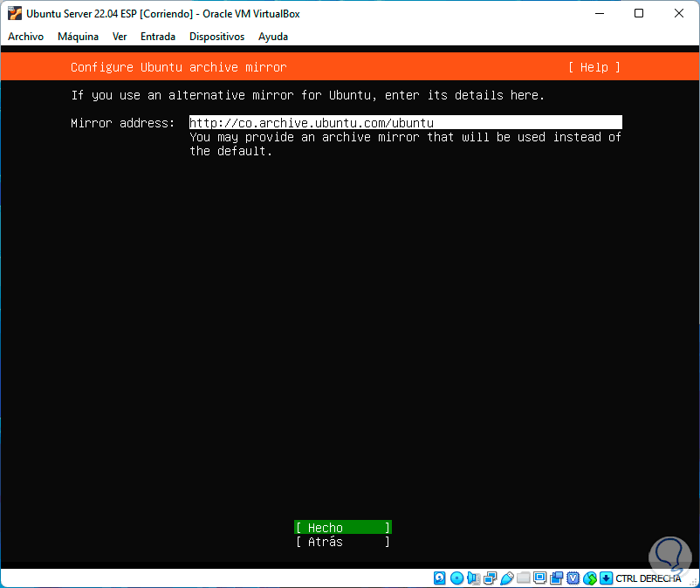Open the Ayuda menu
This screenshot has height=588, width=700.
coord(273,37)
